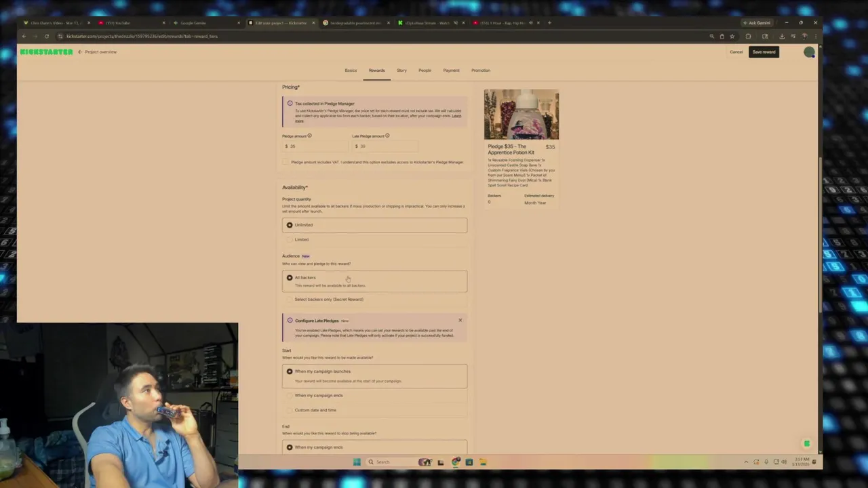Click the Ask Gemini button
The width and height of the screenshot is (868, 488).
click(756, 23)
